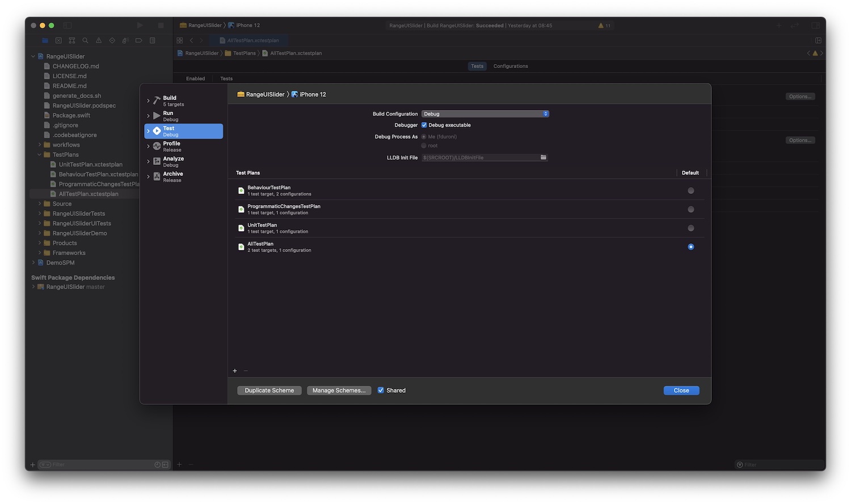Image resolution: width=851 pixels, height=504 pixels.
Task: Set UnitTestPlan as default
Action: coord(691,228)
